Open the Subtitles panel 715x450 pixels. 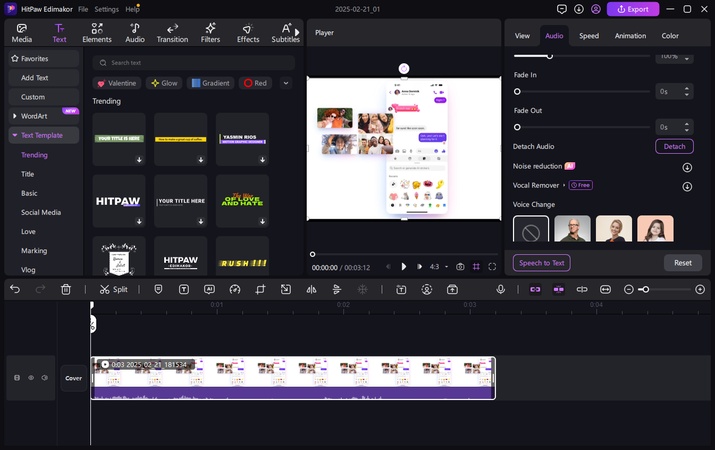[x=285, y=33]
